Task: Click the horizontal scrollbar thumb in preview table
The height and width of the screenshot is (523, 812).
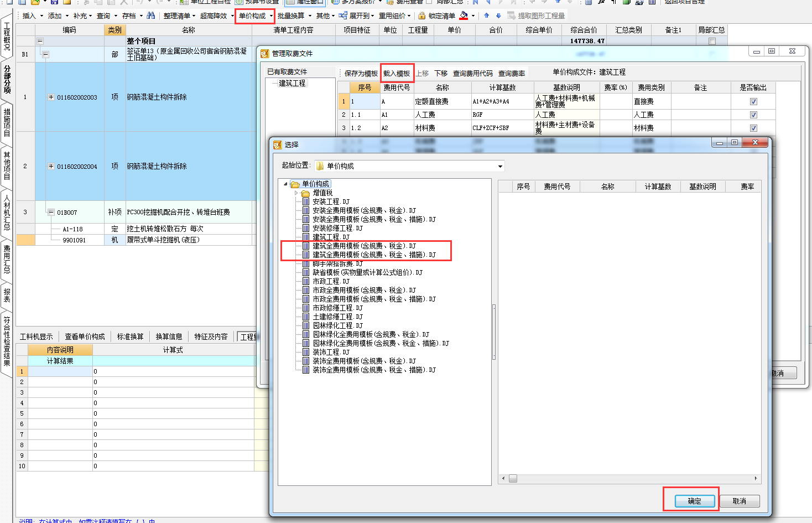Action: pos(513,478)
